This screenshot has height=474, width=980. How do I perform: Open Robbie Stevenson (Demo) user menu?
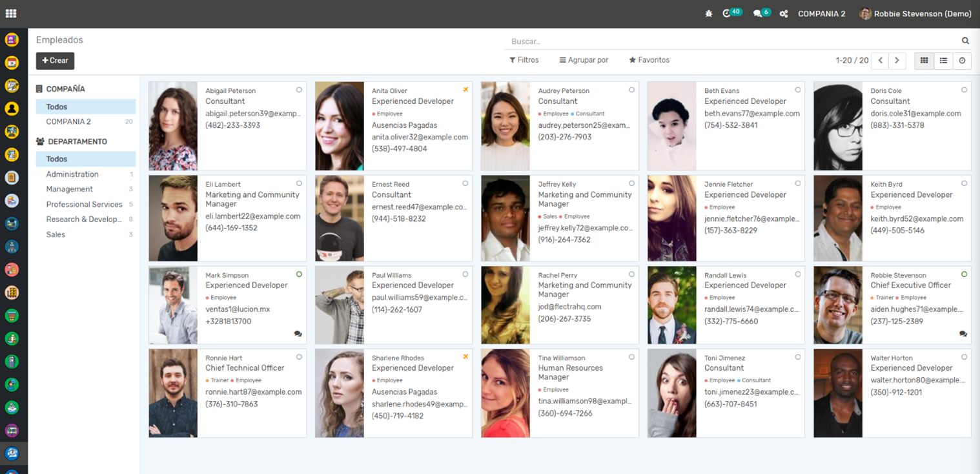tap(915, 14)
